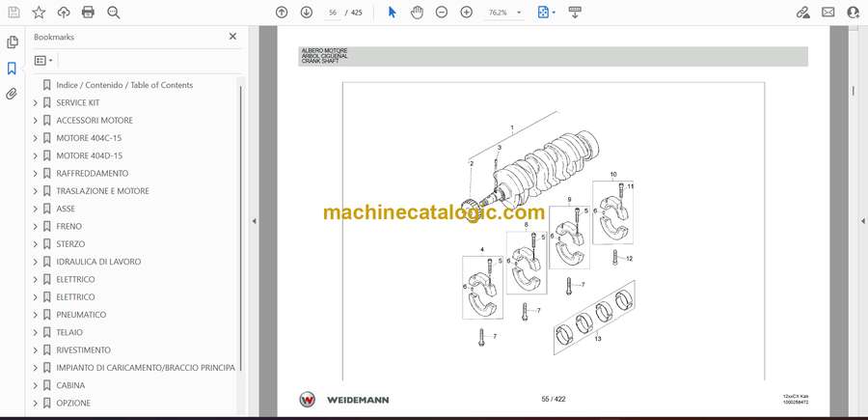This screenshot has height=420, width=868.
Task: Expand the SERVICE KIT bookmark
Action: coord(36,102)
